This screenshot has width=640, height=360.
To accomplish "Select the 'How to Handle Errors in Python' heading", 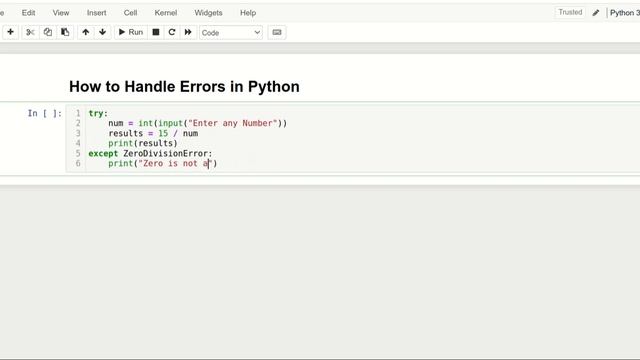I will (184, 87).
